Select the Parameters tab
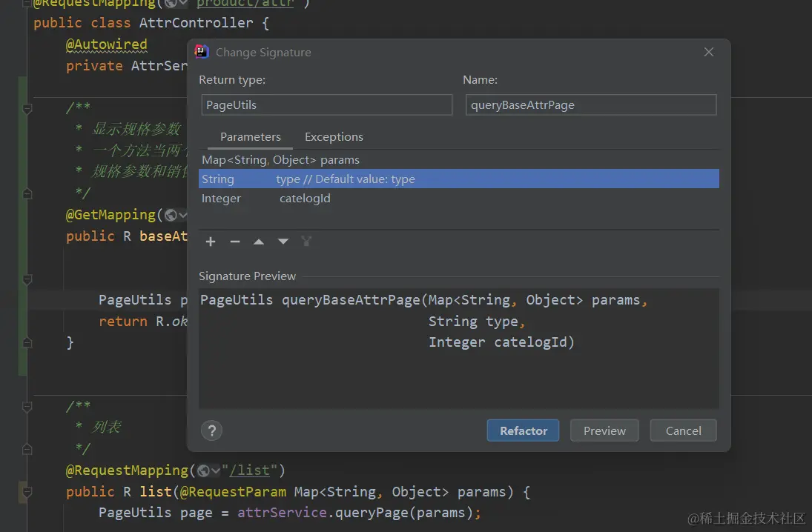The height and width of the screenshot is (532, 812). pos(250,136)
